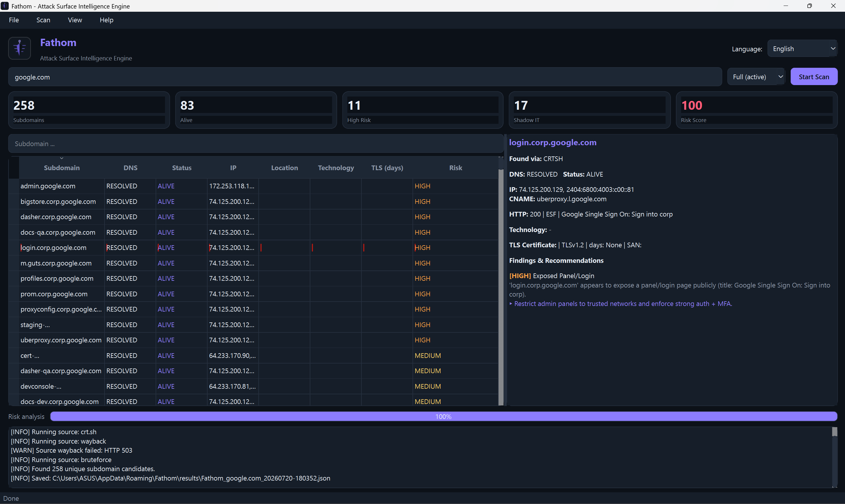845x504 pixels.
Task: Click the Done status bar text
Action: pyautogui.click(x=11, y=498)
